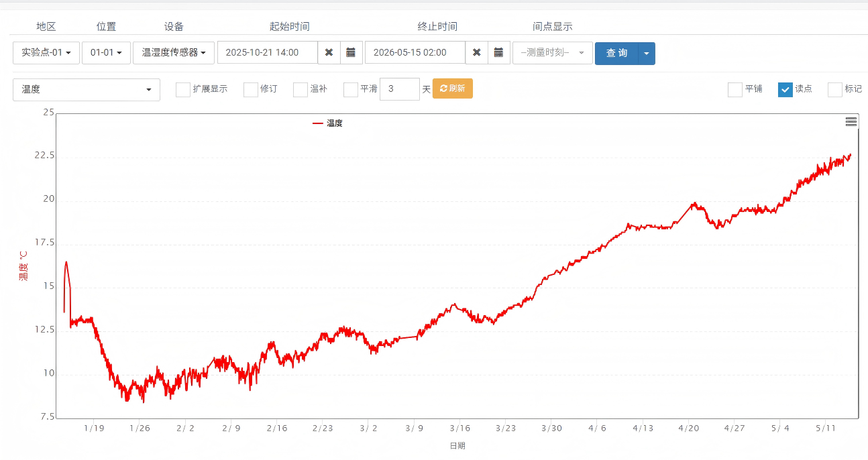Image resolution: width=868 pixels, height=460 pixels.
Task: Open the 温度 parameter selector
Action: pyautogui.click(x=87, y=90)
